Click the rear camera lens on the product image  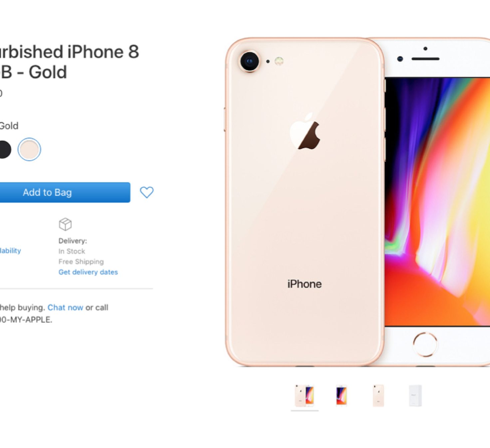[249, 61]
